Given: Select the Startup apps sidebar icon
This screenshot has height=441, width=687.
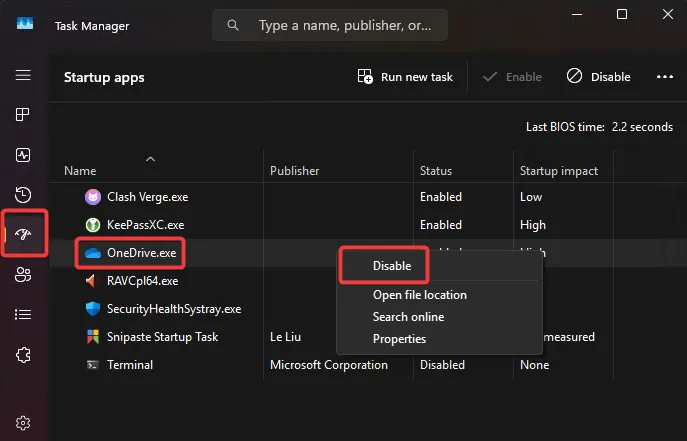Looking at the screenshot, I should pos(23,234).
